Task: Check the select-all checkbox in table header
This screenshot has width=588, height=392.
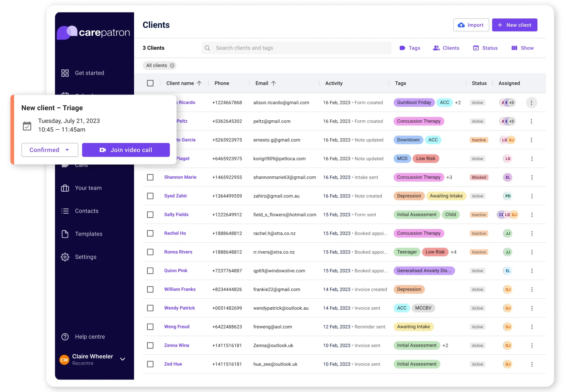Action: 150,83
